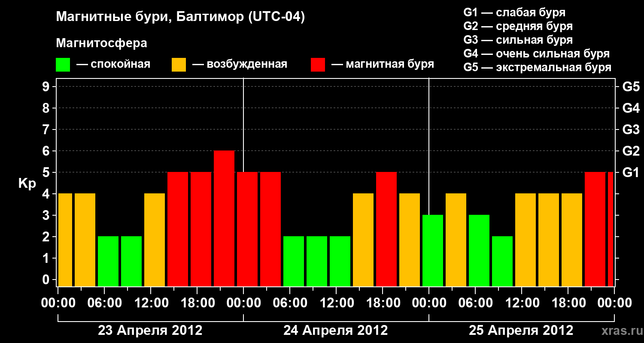Click the red Kp 5 bar at 18:00 on 24 April
Image resolution: width=644 pixels, height=343 pixels.
click(386, 229)
